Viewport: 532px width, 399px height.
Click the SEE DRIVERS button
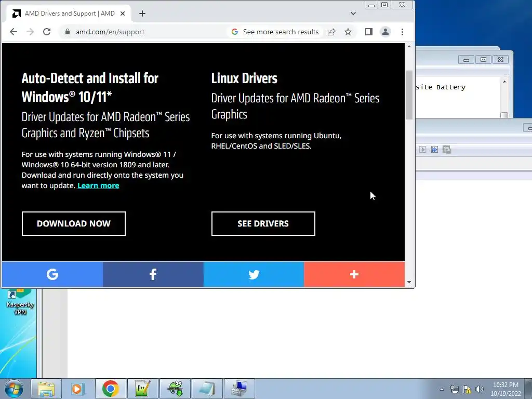click(263, 223)
